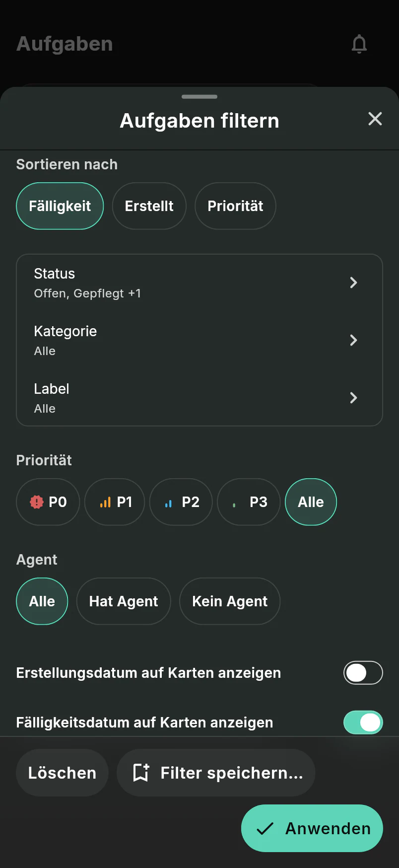
Task: Tap the checkmark on Anwenden button
Action: tap(265, 828)
